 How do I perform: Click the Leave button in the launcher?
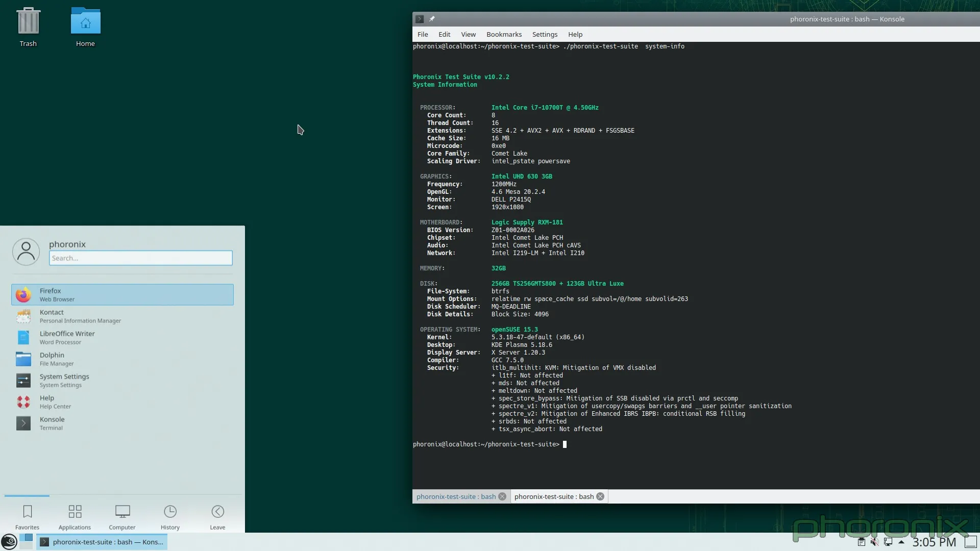[217, 516]
